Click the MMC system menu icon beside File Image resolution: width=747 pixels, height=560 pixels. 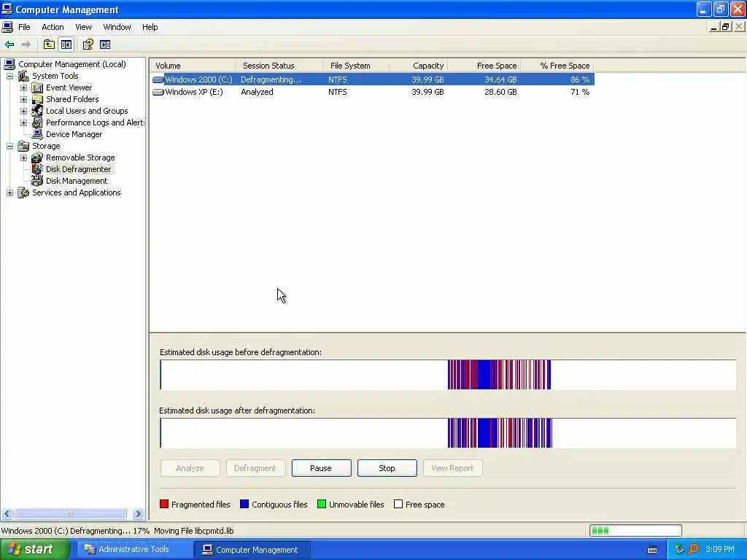(x=7, y=27)
